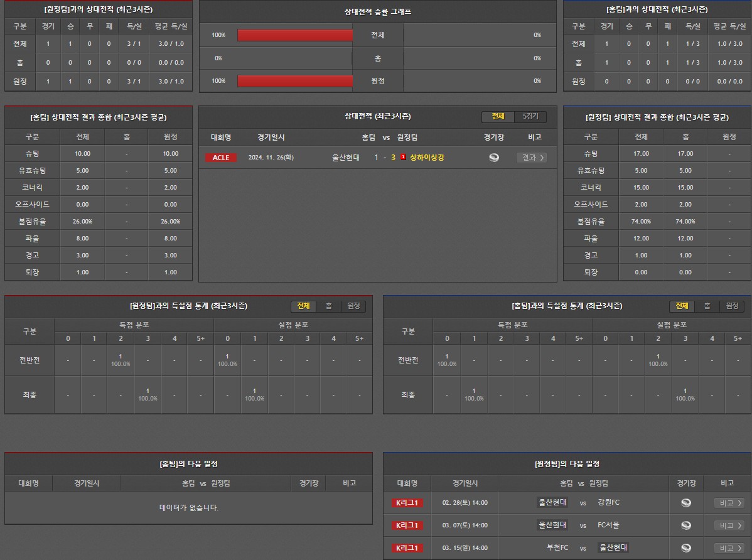Expand 결과 details for the ACLE match
This screenshot has width=752, height=560.
[531, 158]
